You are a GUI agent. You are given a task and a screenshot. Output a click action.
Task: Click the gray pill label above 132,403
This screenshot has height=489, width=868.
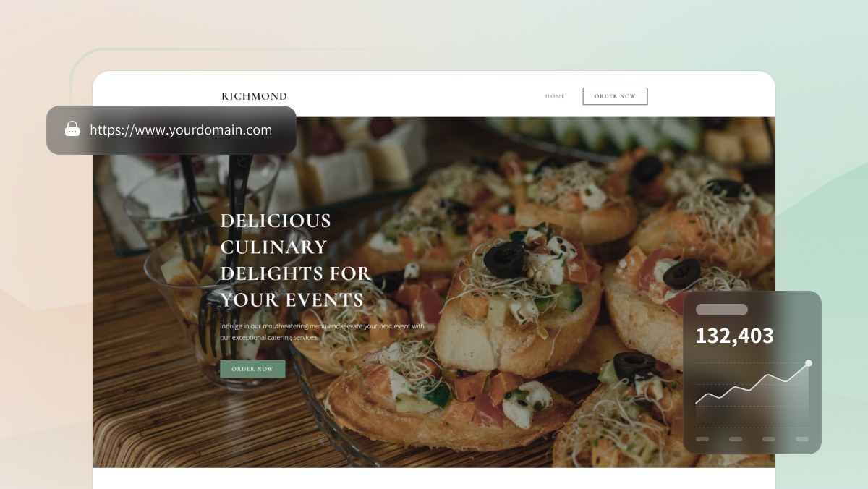pyautogui.click(x=722, y=310)
